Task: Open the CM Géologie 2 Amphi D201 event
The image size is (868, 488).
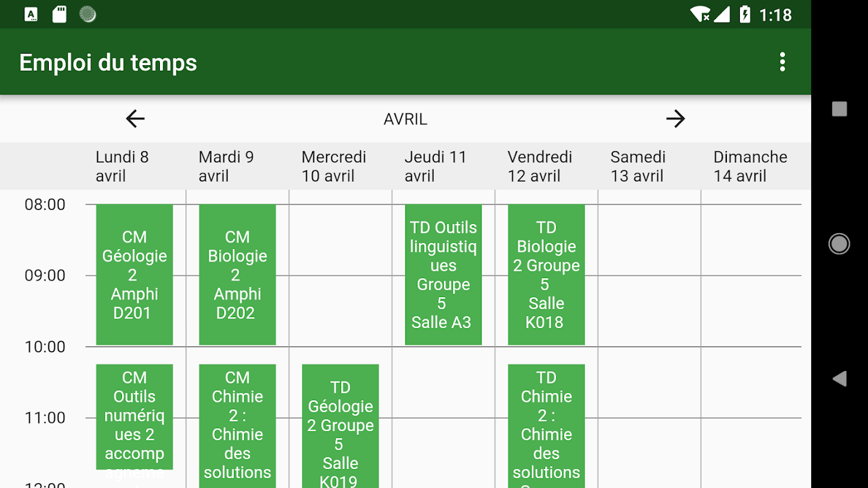Action: 134,274
